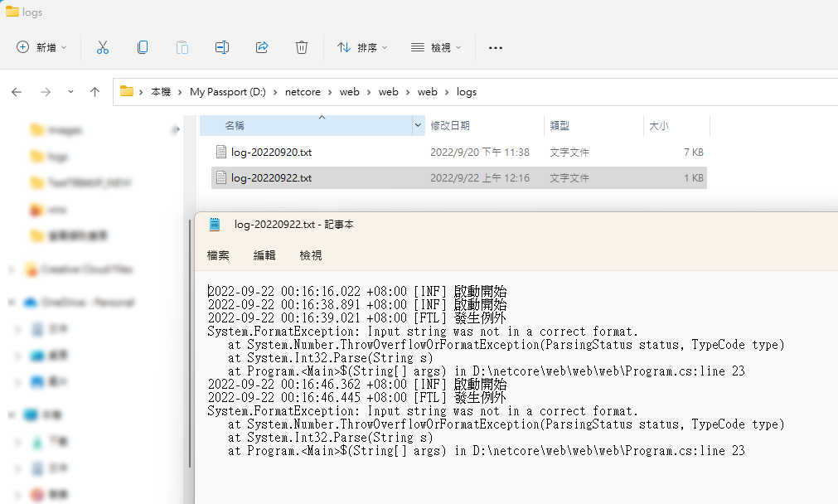Click the first System.Int32.Parse(String s) line
Screen dimensions: 838x504
pos(330,358)
